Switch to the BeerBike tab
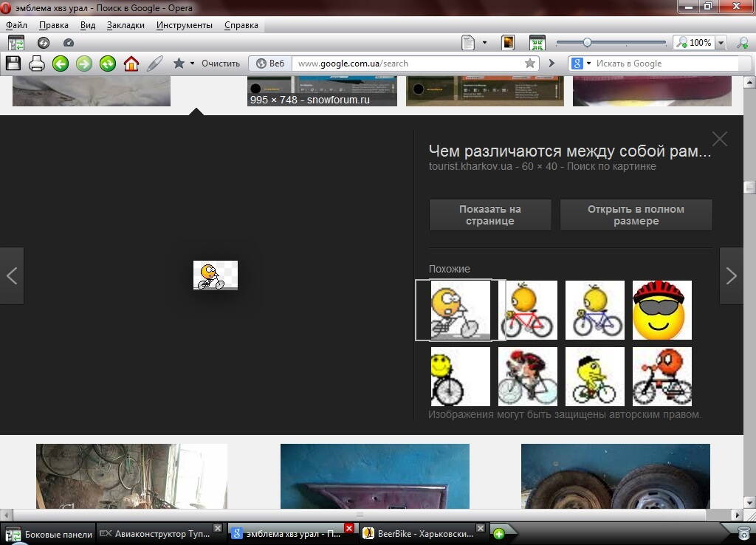This screenshot has width=756, height=545. tap(421, 534)
